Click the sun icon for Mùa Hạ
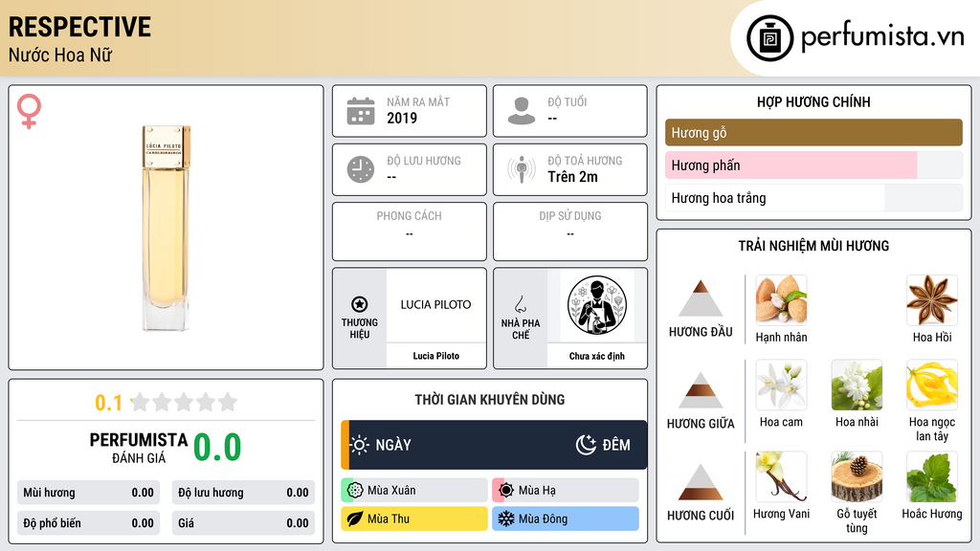The image size is (980, 551). (x=506, y=491)
